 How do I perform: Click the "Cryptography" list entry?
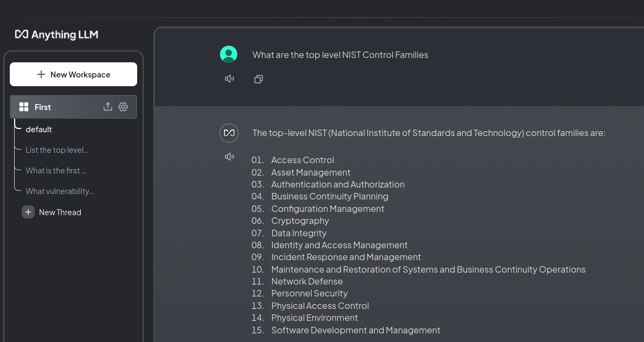(x=300, y=221)
